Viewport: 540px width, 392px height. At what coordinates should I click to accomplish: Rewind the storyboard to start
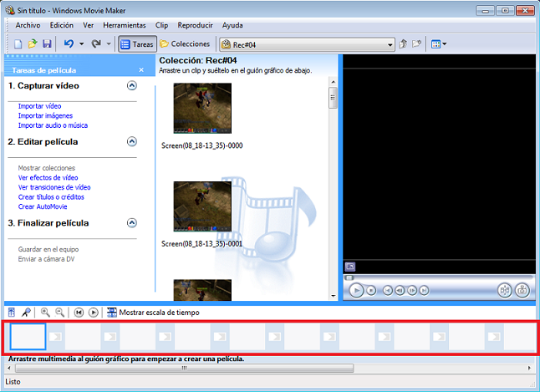click(79, 313)
